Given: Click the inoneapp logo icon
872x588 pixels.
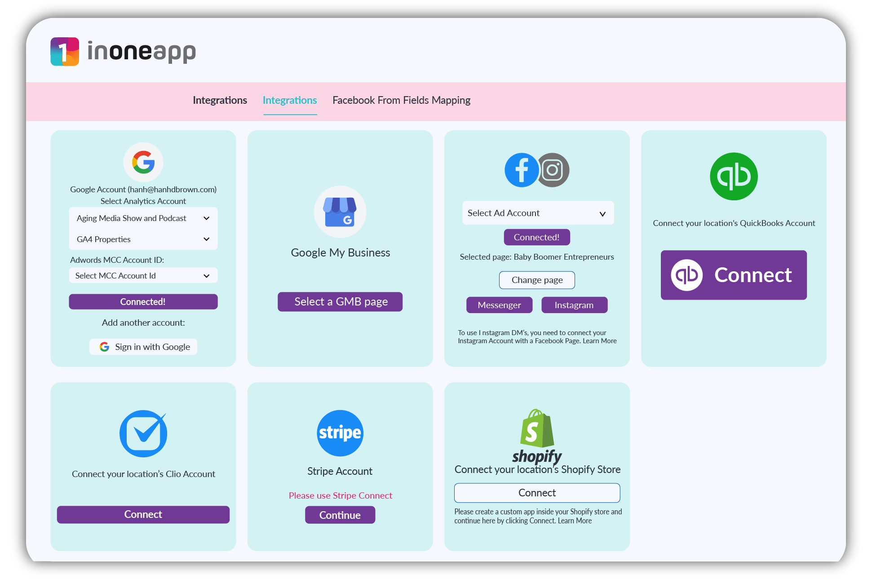Looking at the screenshot, I should [x=65, y=52].
